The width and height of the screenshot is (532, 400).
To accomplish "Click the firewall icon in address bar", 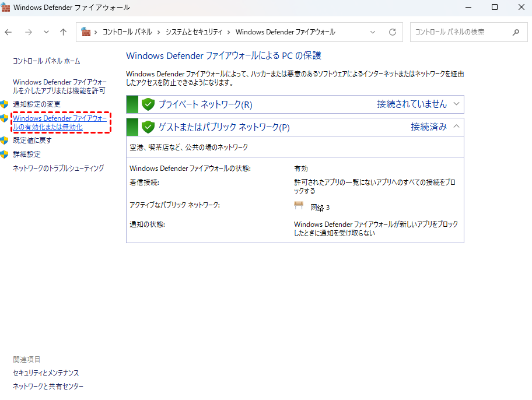I will pos(86,32).
